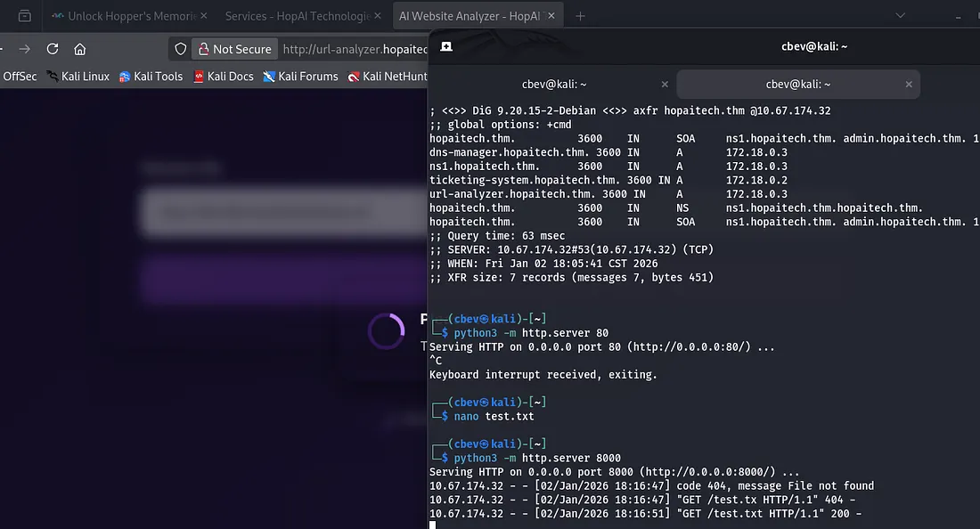Open the Kali Forums bookmark
Viewport: 980px width, 529px height.
tap(300, 77)
